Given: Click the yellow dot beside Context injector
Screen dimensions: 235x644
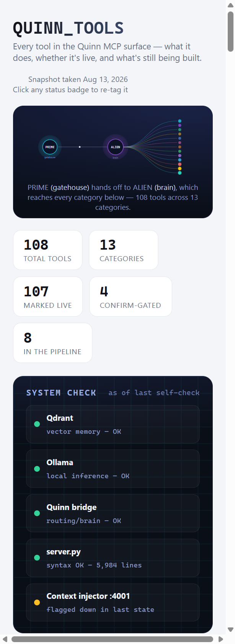Looking at the screenshot, I should point(37,602).
